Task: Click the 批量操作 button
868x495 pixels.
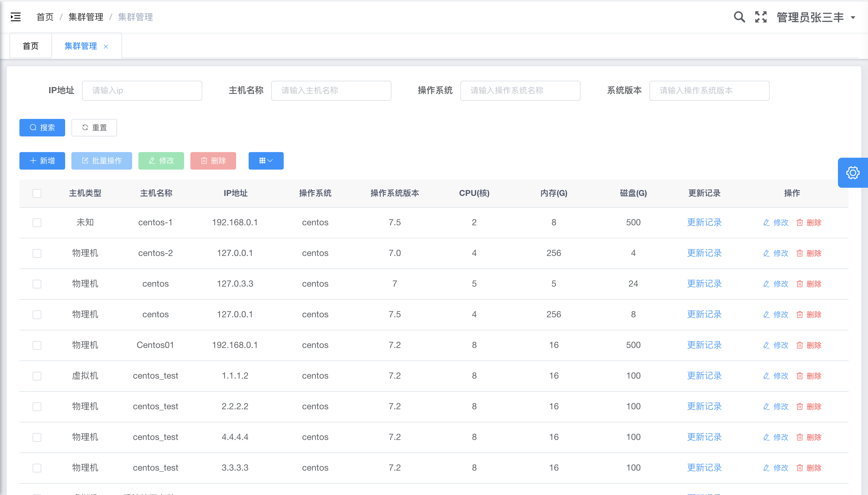Action: click(102, 161)
